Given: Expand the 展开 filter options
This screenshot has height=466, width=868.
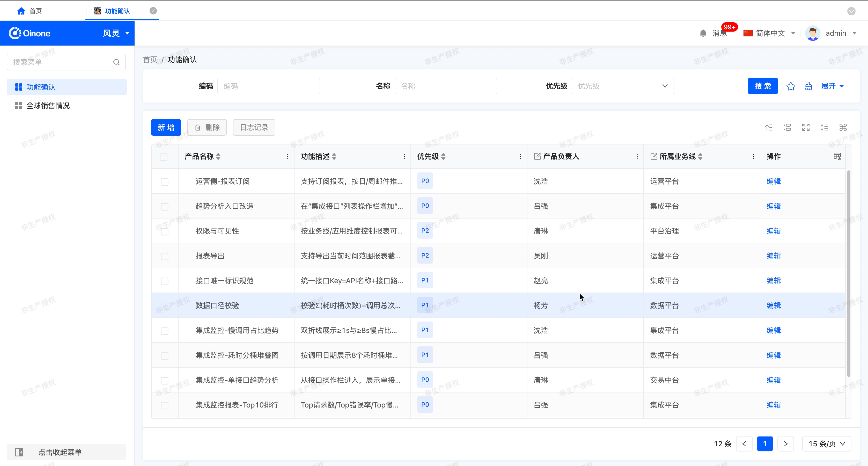Looking at the screenshot, I should [832, 86].
